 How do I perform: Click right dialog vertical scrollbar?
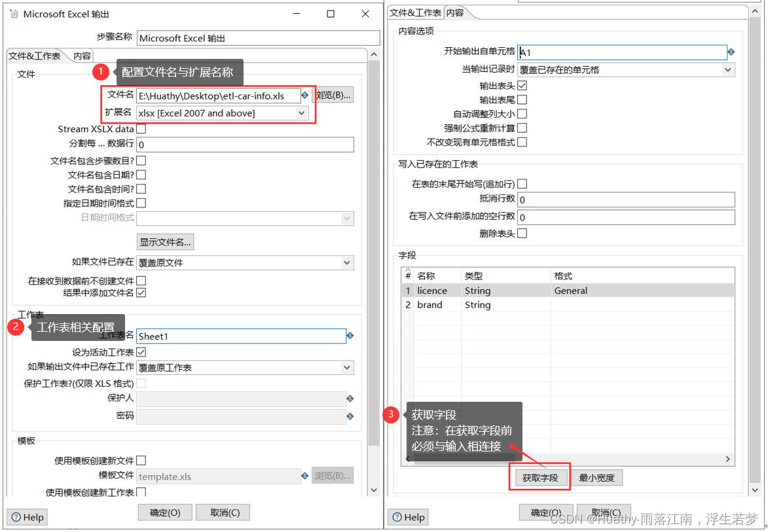(755, 249)
